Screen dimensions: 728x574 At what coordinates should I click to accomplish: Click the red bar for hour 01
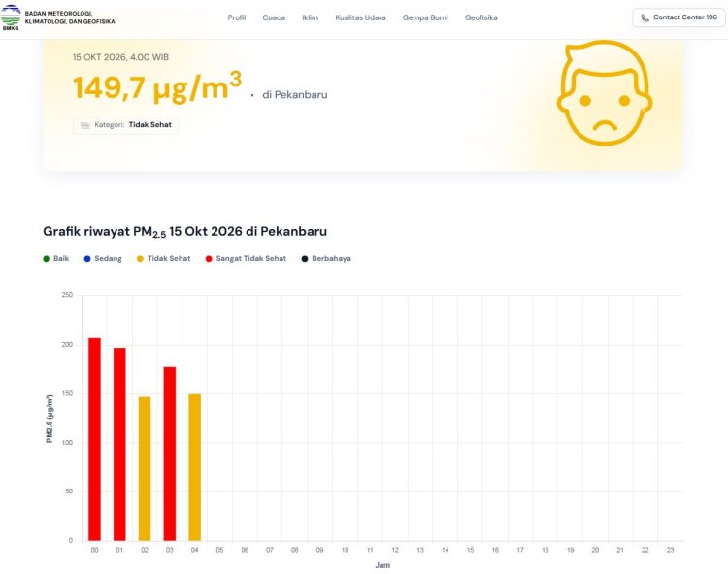[x=119, y=444]
